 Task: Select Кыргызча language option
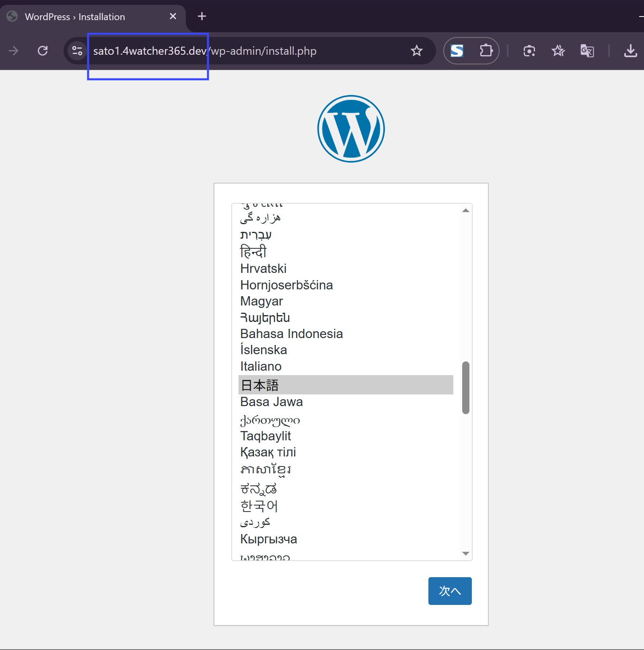click(346, 539)
